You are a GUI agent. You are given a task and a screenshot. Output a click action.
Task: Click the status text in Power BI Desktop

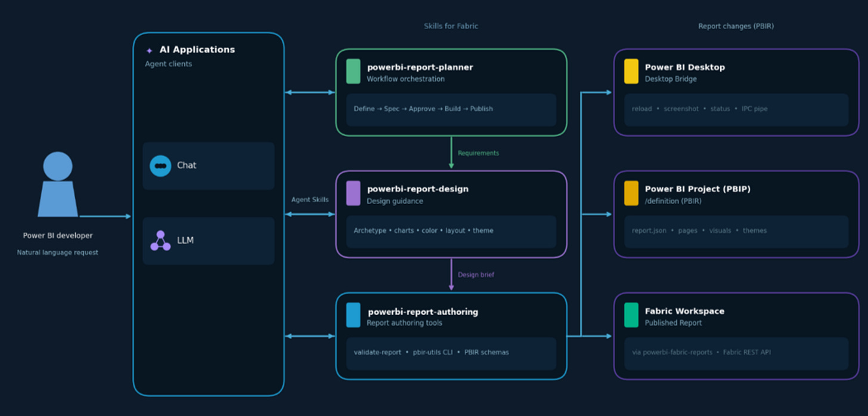720,109
